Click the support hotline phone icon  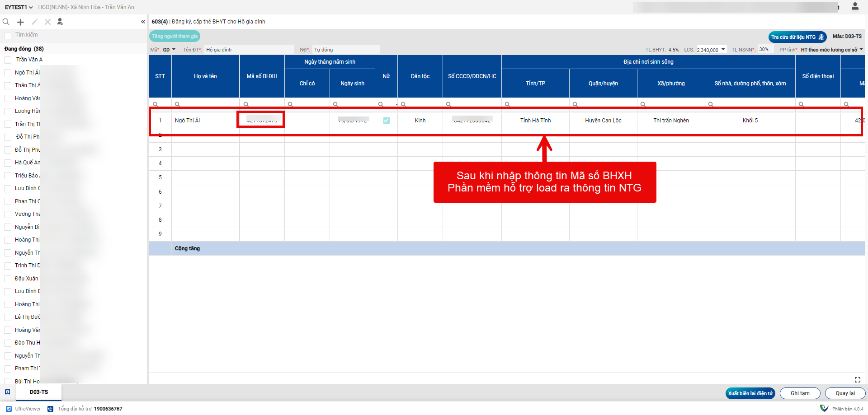(x=51, y=409)
